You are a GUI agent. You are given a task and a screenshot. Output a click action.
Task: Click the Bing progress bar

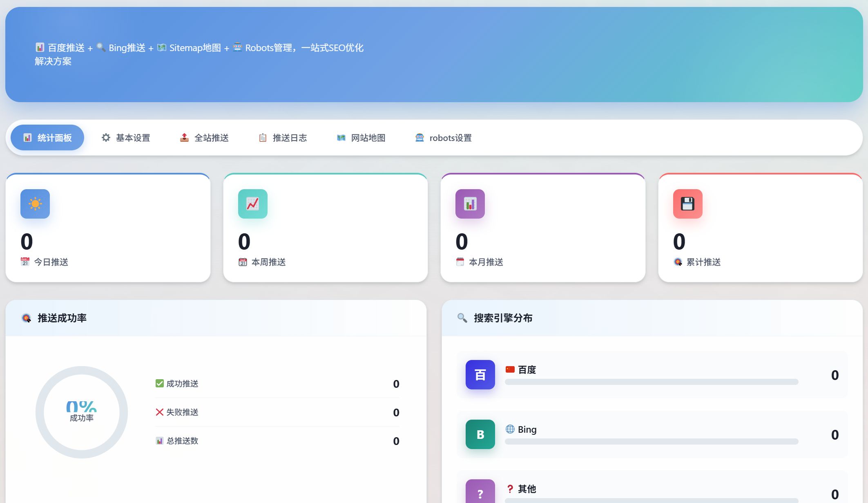652,441
